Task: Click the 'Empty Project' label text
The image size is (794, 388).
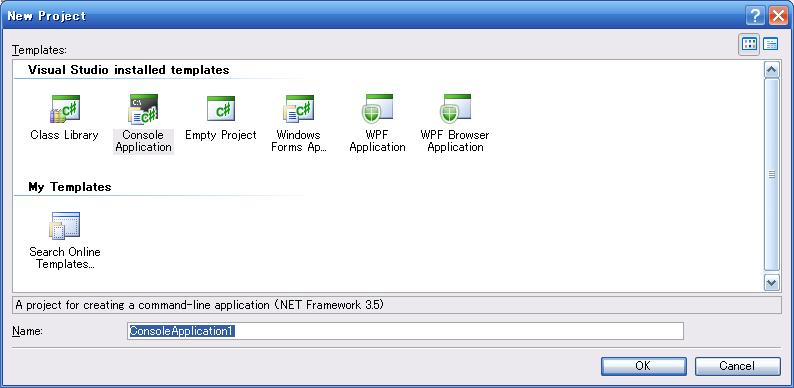Action: pos(221,135)
